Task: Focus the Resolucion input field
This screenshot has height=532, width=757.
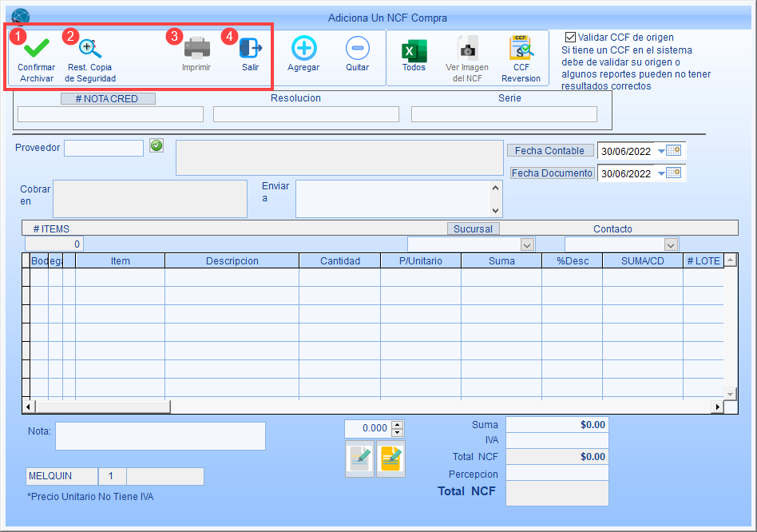Action: (x=306, y=114)
